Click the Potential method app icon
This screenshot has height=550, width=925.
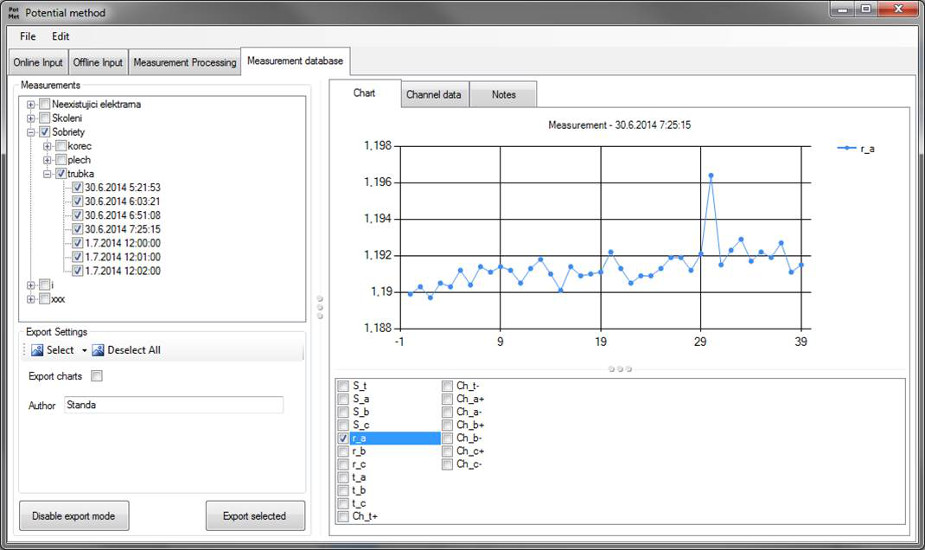[x=12, y=12]
